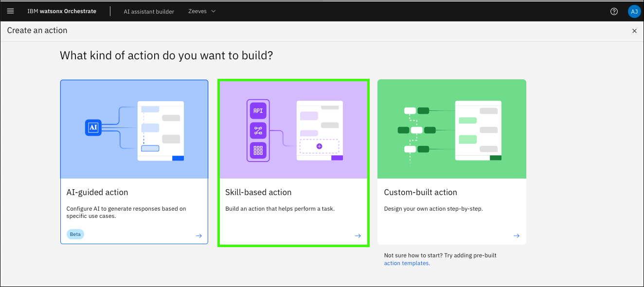Open the hamburger navigation menu
Image resolution: width=644 pixels, height=287 pixels.
(10, 11)
